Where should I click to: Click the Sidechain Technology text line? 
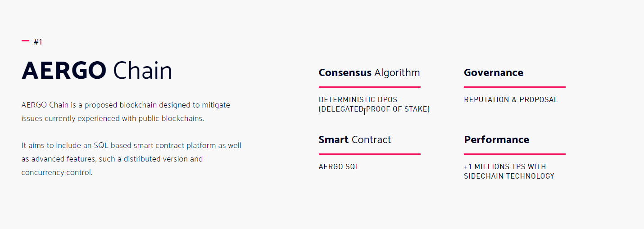point(509,176)
